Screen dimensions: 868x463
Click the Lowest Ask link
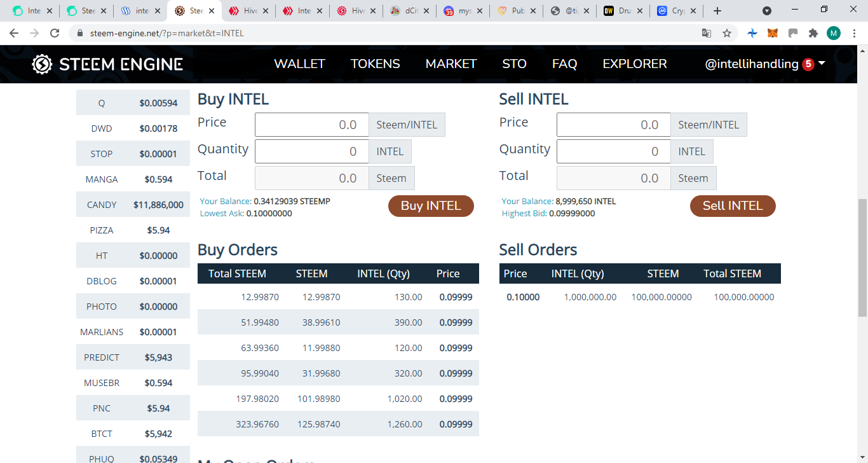click(222, 213)
